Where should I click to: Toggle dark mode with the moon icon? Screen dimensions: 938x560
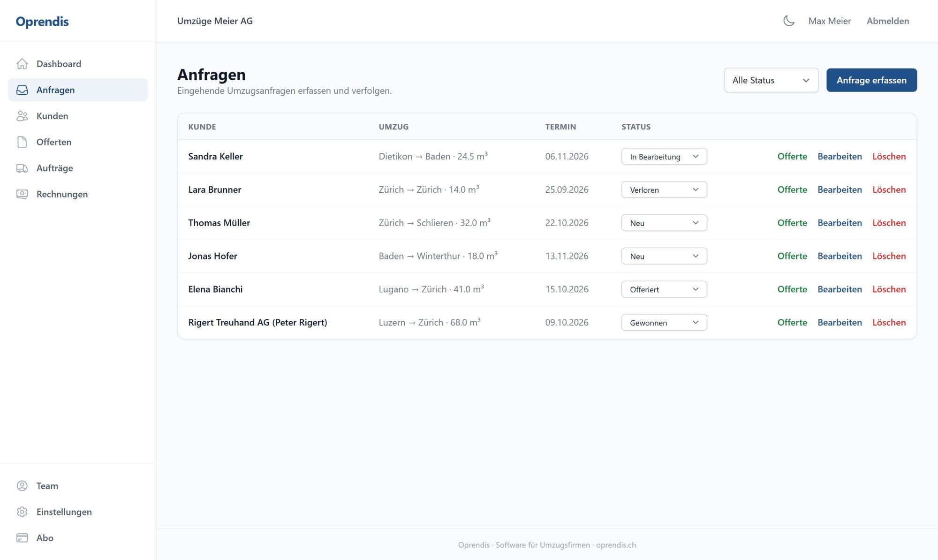[789, 21]
